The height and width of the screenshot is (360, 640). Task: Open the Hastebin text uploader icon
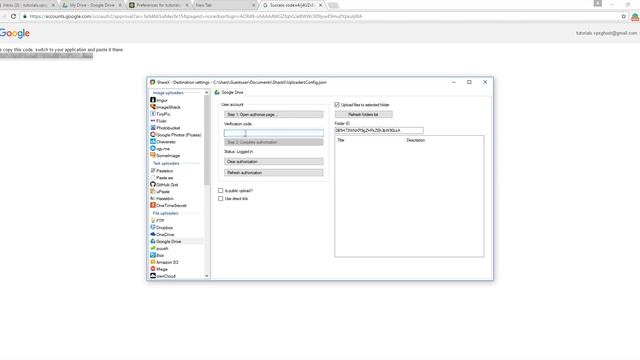pyautogui.click(x=153, y=198)
